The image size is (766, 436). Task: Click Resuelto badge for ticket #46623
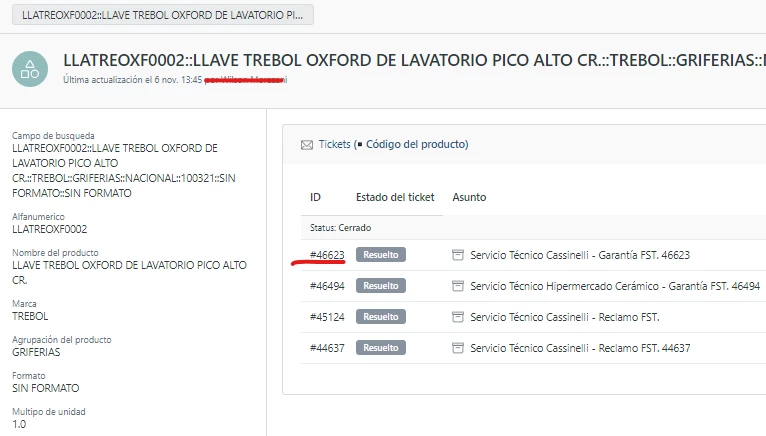(381, 255)
